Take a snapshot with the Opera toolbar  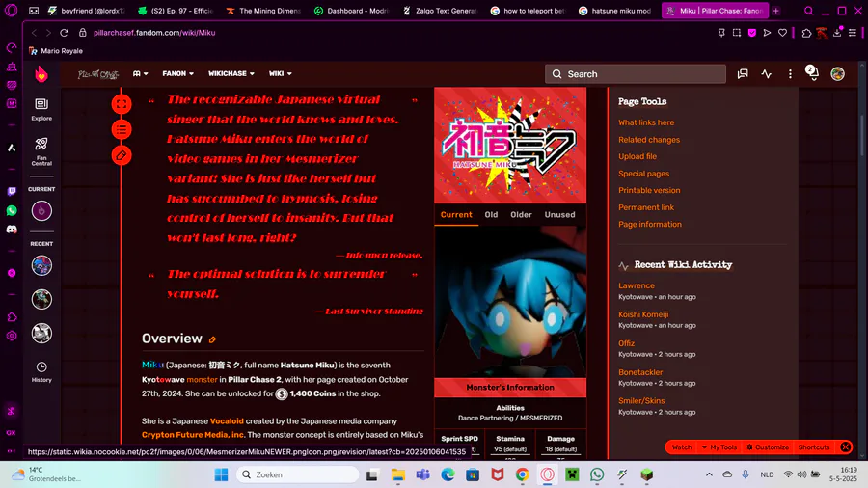tap(736, 33)
